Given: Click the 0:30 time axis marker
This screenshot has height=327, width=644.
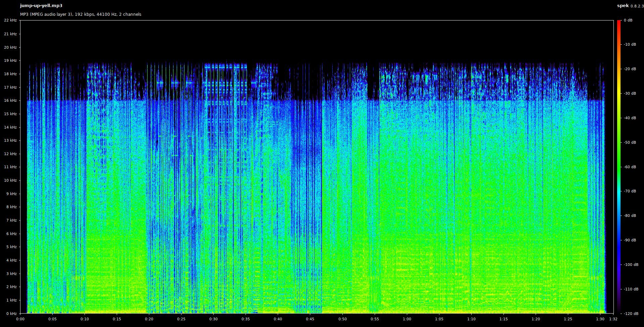Looking at the screenshot, I should [x=213, y=319].
